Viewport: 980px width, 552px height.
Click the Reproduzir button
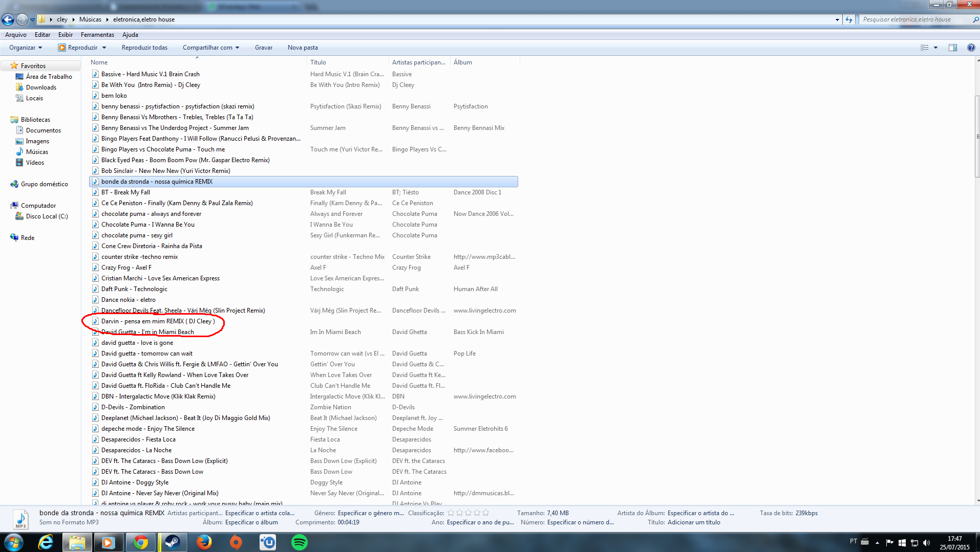coord(78,48)
